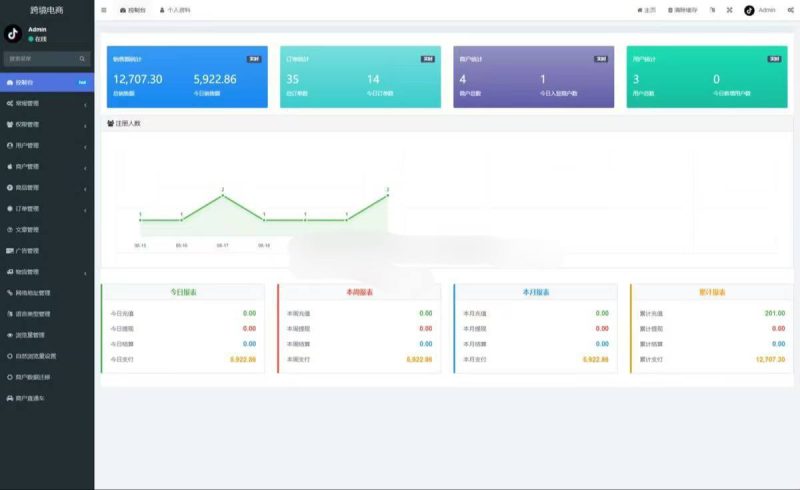Switch to the 个人资料 tab in top bar
This screenshot has width=800, height=490.
175,10
